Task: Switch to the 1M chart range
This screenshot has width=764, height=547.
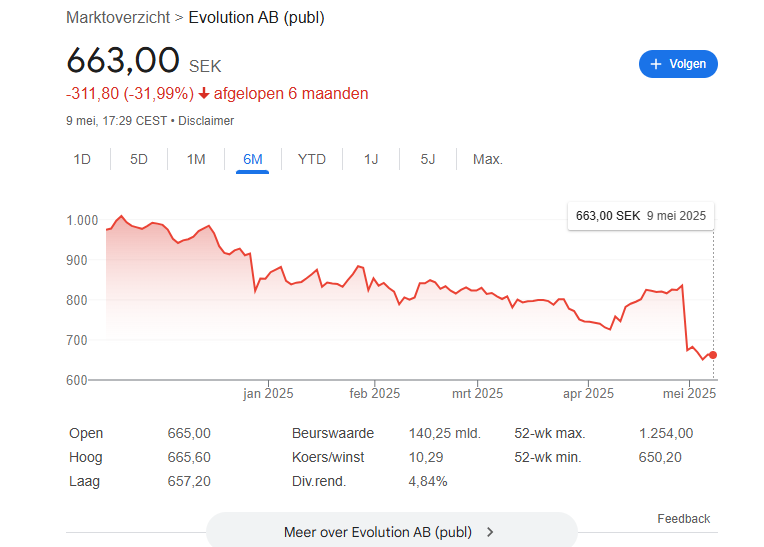Action: point(196,159)
